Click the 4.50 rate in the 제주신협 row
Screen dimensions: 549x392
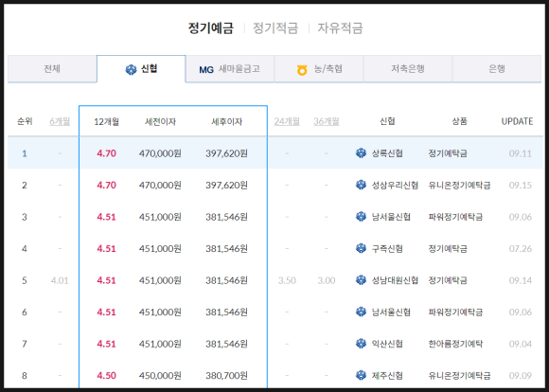point(106,375)
